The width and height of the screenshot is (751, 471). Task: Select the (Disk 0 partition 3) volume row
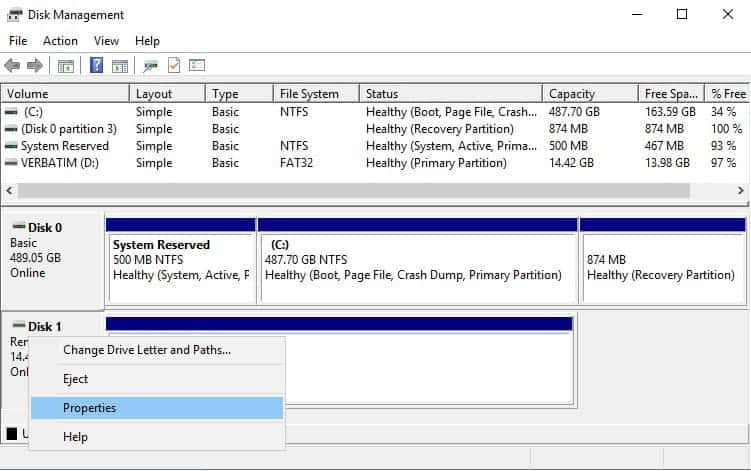(375, 129)
